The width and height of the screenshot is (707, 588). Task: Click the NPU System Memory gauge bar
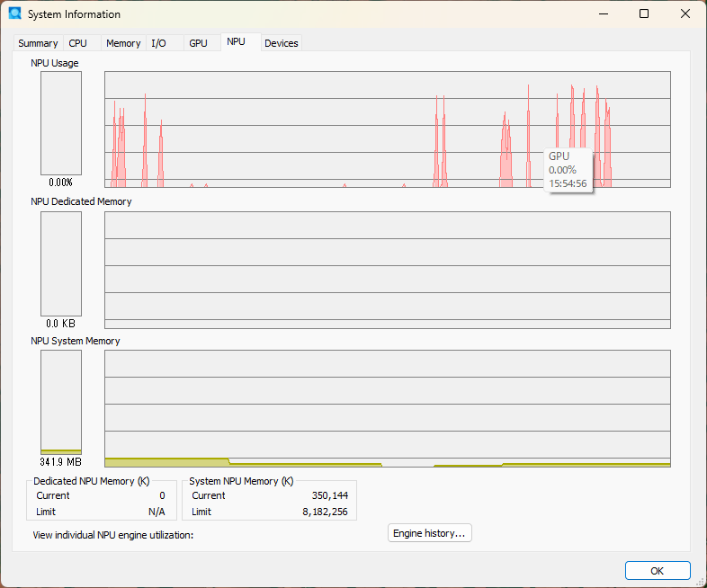coord(61,402)
